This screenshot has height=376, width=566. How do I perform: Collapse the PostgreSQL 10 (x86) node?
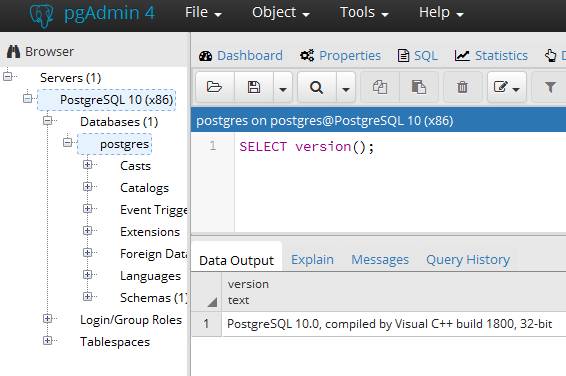[27, 98]
